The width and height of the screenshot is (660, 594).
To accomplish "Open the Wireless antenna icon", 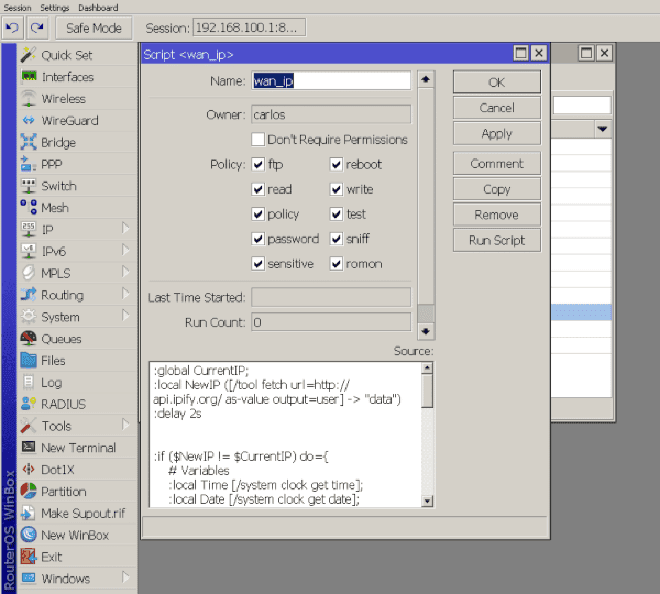I will [x=29, y=98].
